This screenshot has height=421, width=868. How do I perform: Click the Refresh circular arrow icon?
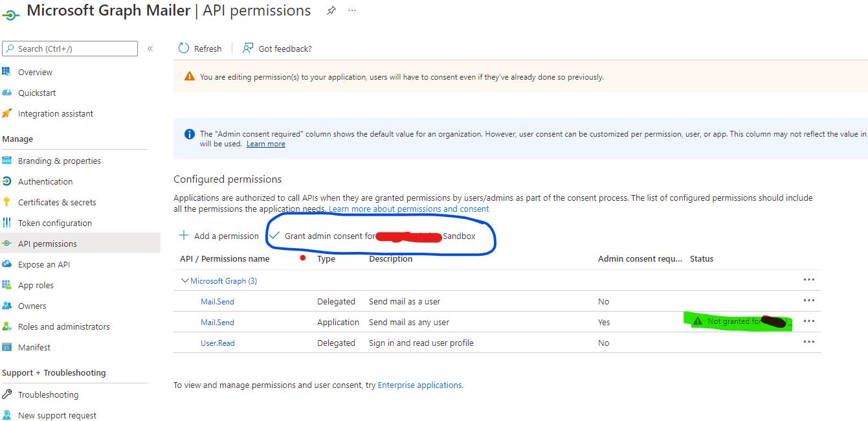point(184,49)
